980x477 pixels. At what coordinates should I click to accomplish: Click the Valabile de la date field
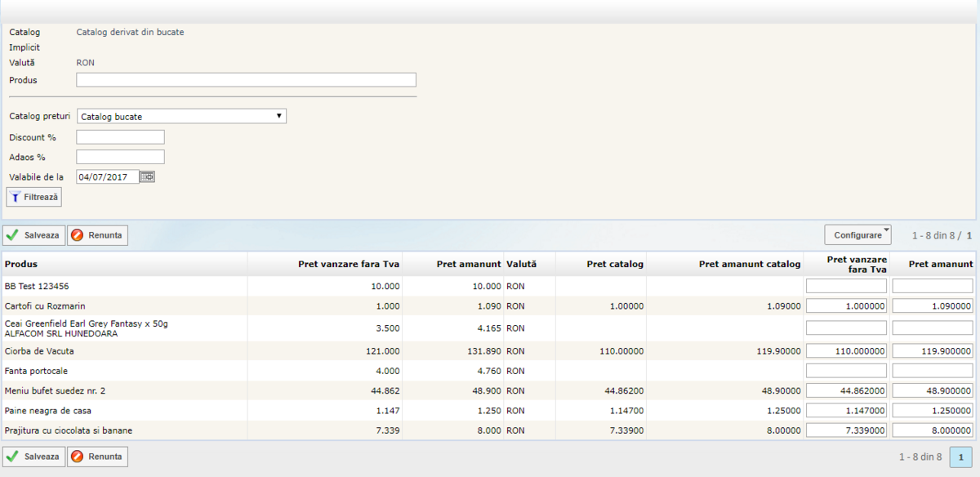click(107, 176)
